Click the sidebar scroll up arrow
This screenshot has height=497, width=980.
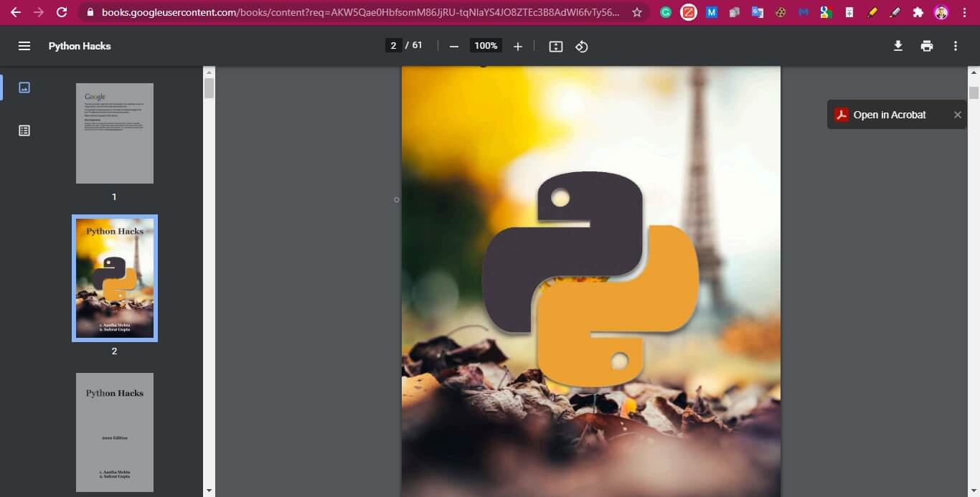[209, 72]
